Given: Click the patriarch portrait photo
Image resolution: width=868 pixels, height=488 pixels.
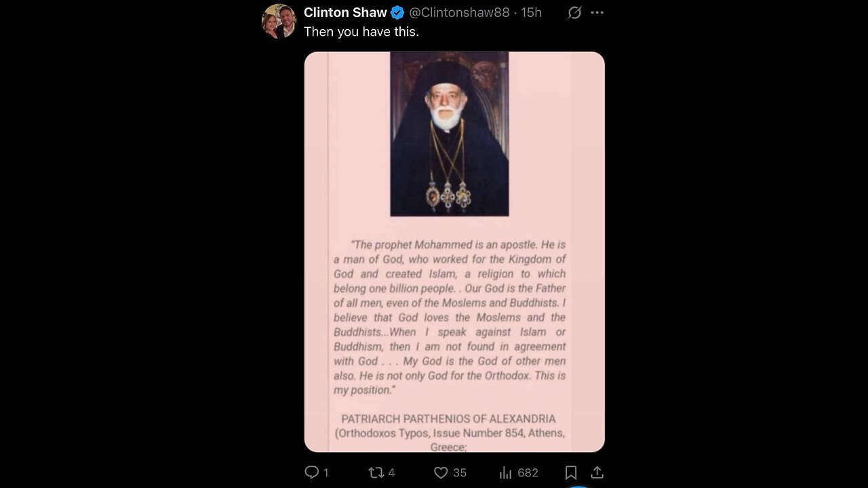Looking at the screenshot, I should pyautogui.click(x=449, y=134).
